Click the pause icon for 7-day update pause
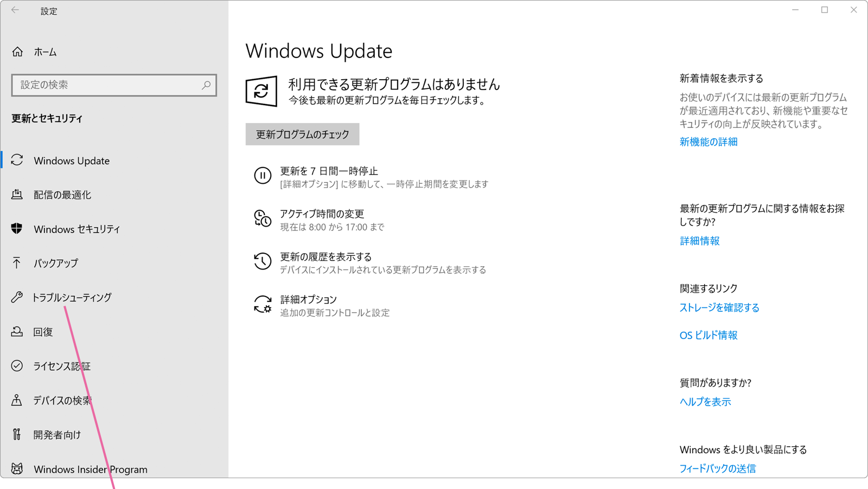The height and width of the screenshot is (489, 868). pyautogui.click(x=263, y=176)
